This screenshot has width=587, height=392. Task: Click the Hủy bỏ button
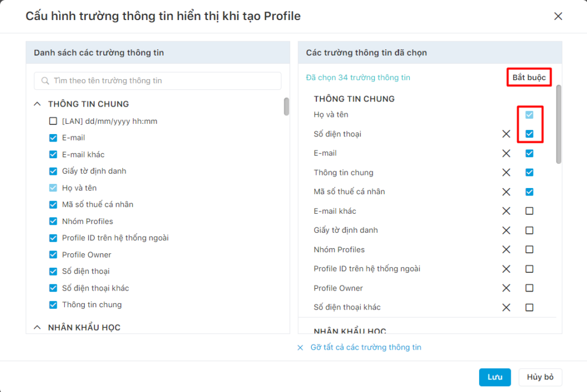pos(540,377)
